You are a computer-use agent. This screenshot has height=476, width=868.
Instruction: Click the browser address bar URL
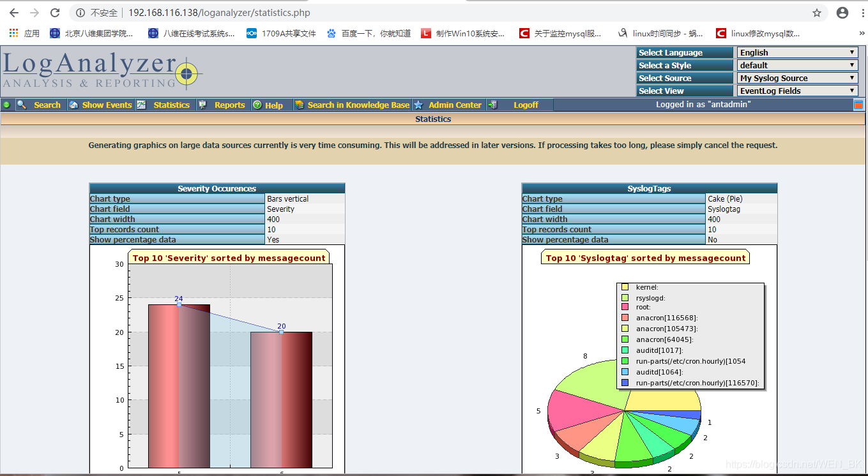219,13
